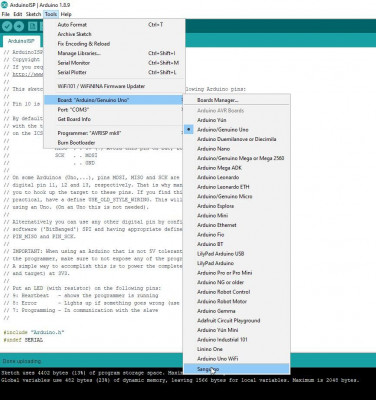Viewport: 376px width, 400px height.
Task: Select Arduino Industrial 101 board
Action: click(x=237, y=340)
